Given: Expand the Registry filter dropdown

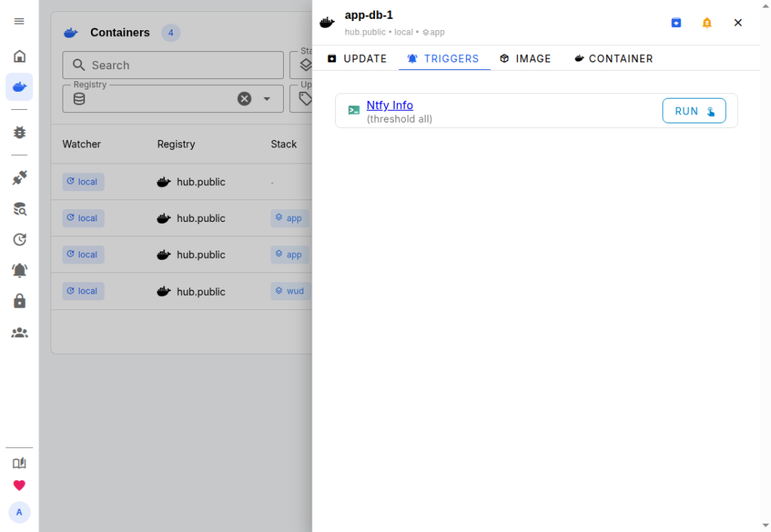Looking at the screenshot, I should [x=267, y=99].
